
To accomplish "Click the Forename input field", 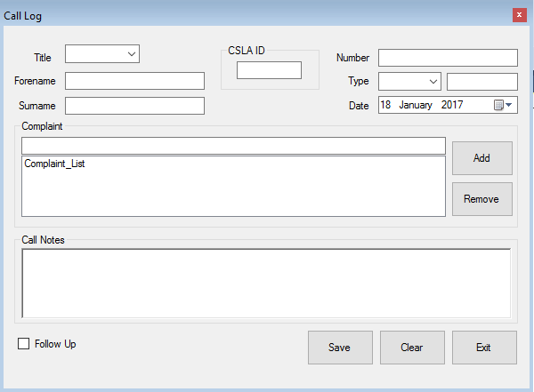I will click(x=135, y=81).
